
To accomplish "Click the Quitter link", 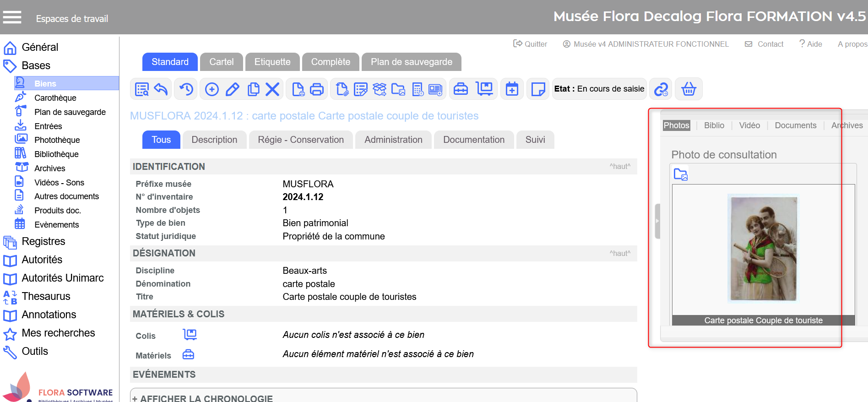I will click(x=530, y=44).
